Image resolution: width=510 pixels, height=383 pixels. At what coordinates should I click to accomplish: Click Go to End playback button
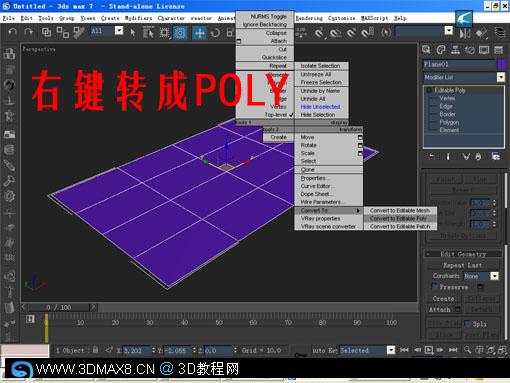click(453, 350)
